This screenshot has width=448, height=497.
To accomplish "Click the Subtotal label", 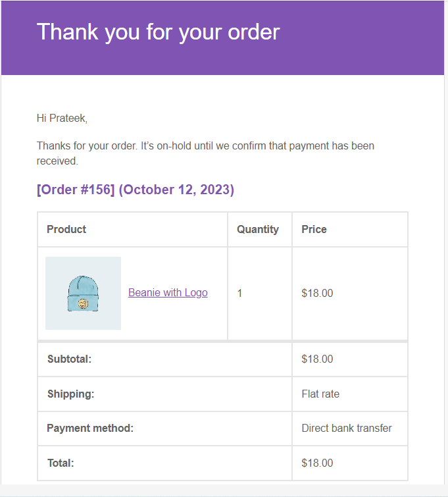I will pos(69,359).
